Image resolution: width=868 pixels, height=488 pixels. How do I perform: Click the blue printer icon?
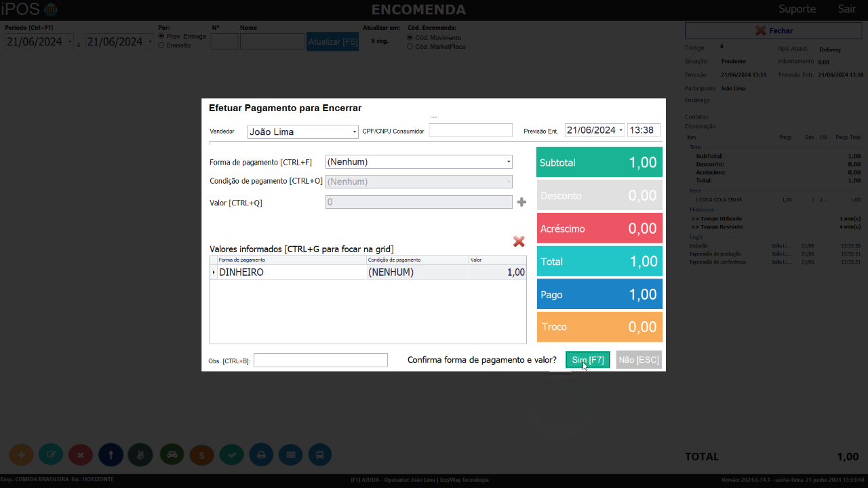tap(261, 455)
